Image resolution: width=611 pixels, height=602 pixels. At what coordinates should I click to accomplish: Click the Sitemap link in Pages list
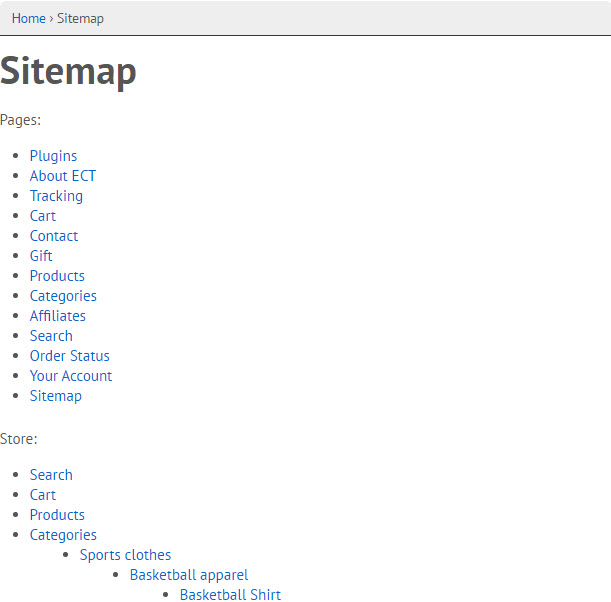(56, 396)
